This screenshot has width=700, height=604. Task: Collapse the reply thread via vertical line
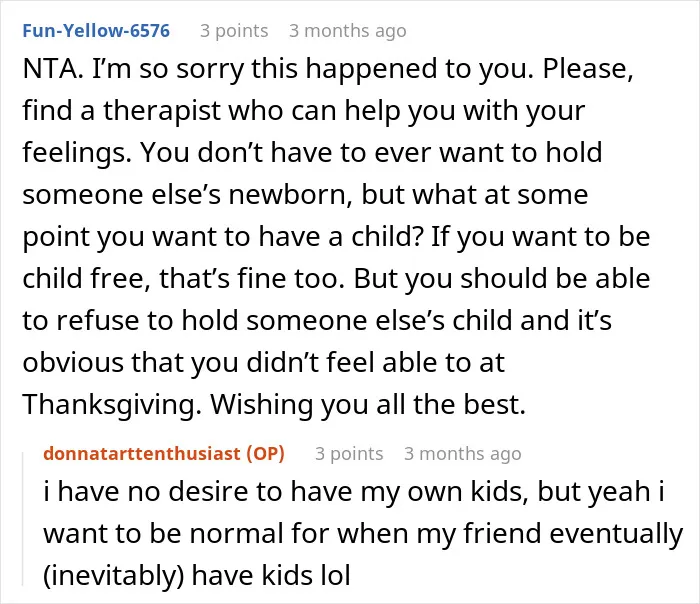pos(23,519)
